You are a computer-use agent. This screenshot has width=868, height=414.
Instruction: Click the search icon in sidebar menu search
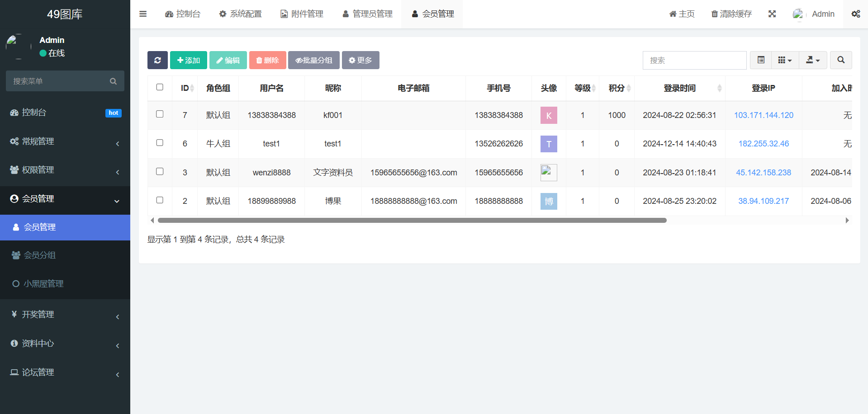[113, 81]
